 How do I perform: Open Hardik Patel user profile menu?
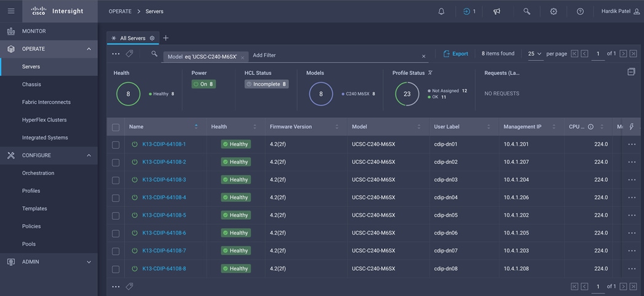click(x=620, y=12)
